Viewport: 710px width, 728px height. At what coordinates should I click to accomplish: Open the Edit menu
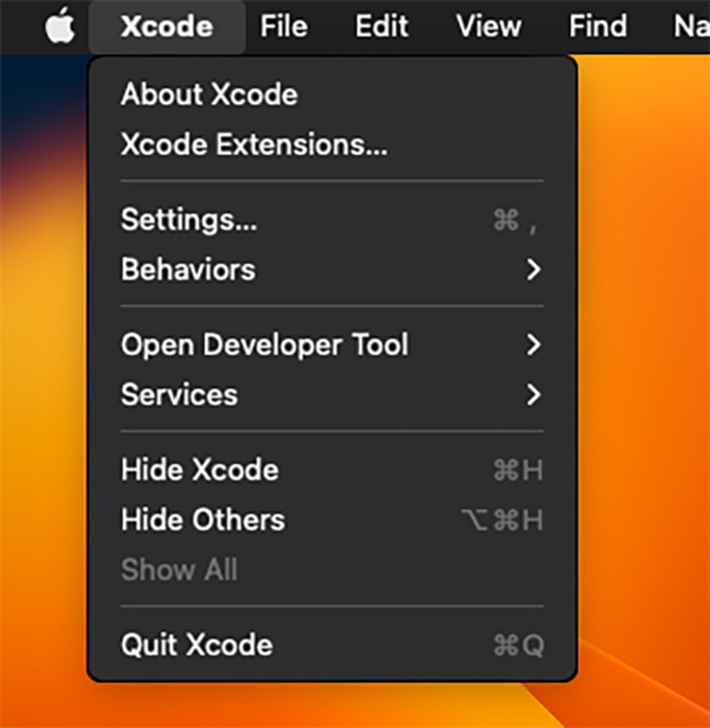tap(381, 26)
